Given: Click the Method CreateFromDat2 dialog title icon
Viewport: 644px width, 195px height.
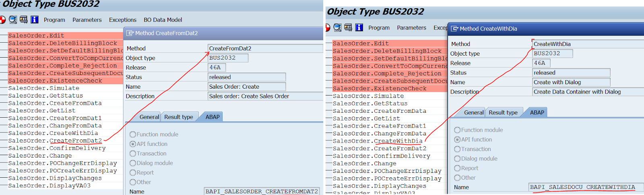Looking at the screenshot, I should click(130, 33).
